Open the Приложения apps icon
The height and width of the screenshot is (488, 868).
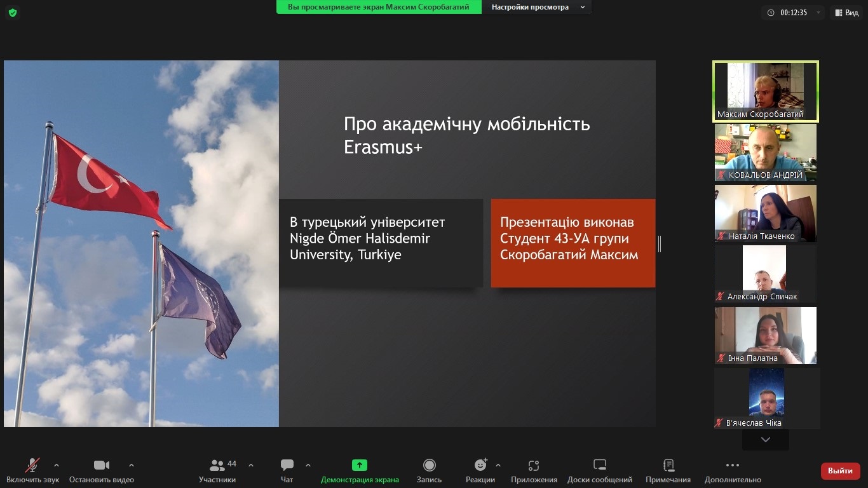tap(534, 465)
